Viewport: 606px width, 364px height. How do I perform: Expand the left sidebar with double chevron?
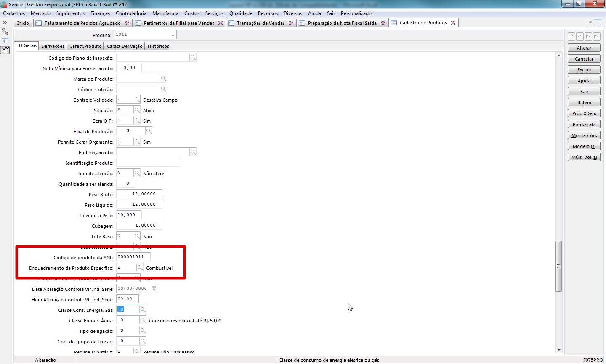tap(5, 23)
